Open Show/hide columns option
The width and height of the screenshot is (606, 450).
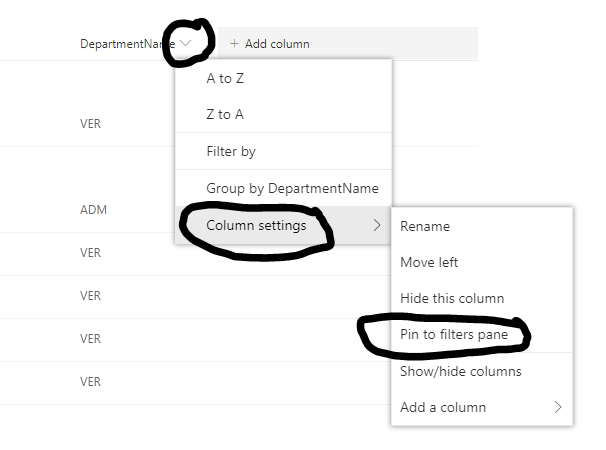461,371
